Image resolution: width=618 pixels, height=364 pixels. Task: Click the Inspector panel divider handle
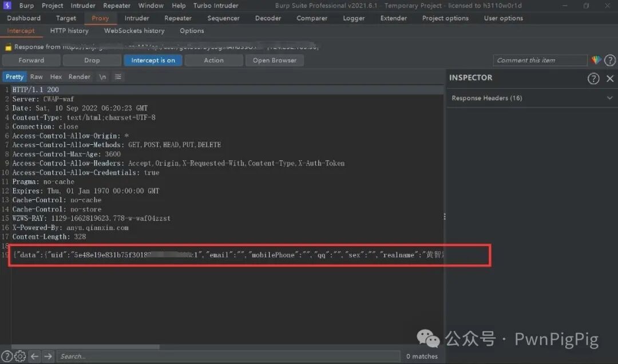pos(445,216)
